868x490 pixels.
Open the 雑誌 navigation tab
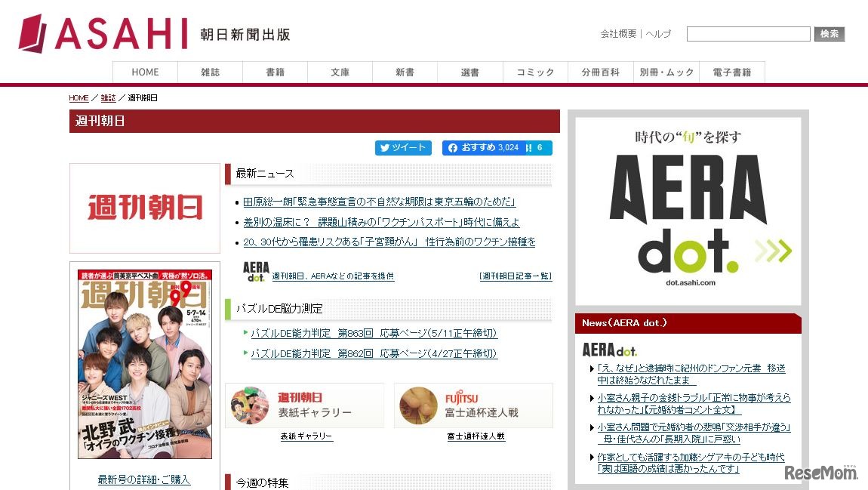pos(211,72)
